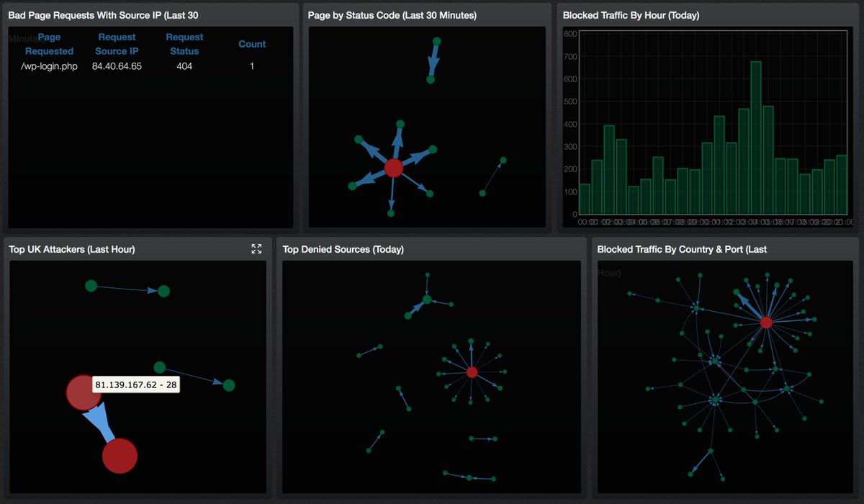Viewport: 864px width, 504px height.
Task: Click the red central node in Page by Status Code
Action: point(393,168)
